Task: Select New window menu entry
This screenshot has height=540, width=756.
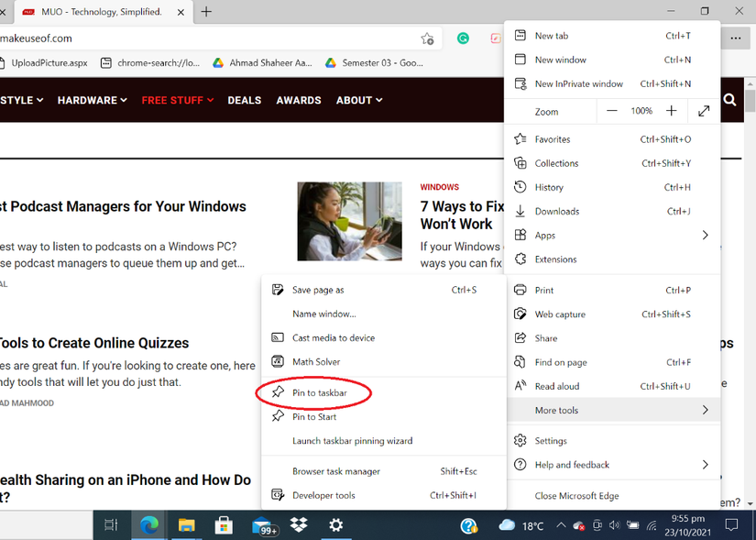Action: pyautogui.click(x=612, y=60)
